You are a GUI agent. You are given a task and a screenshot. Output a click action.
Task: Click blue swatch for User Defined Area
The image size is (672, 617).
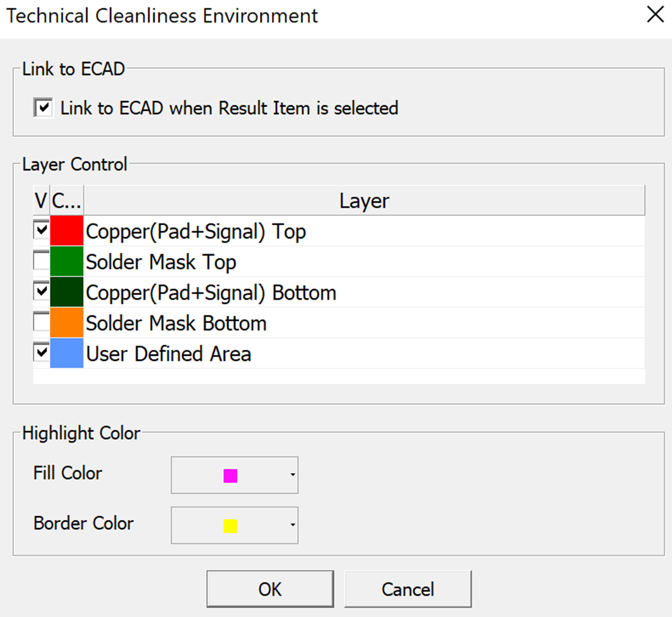[x=67, y=353]
